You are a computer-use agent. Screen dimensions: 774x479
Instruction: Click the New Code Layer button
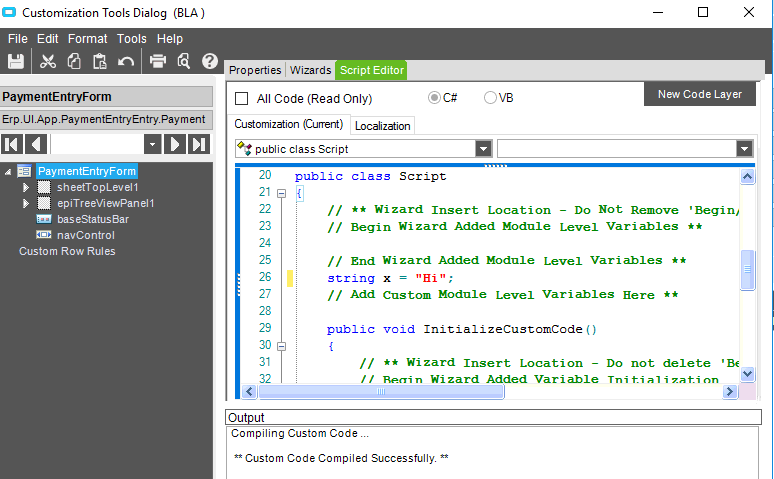point(699,94)
